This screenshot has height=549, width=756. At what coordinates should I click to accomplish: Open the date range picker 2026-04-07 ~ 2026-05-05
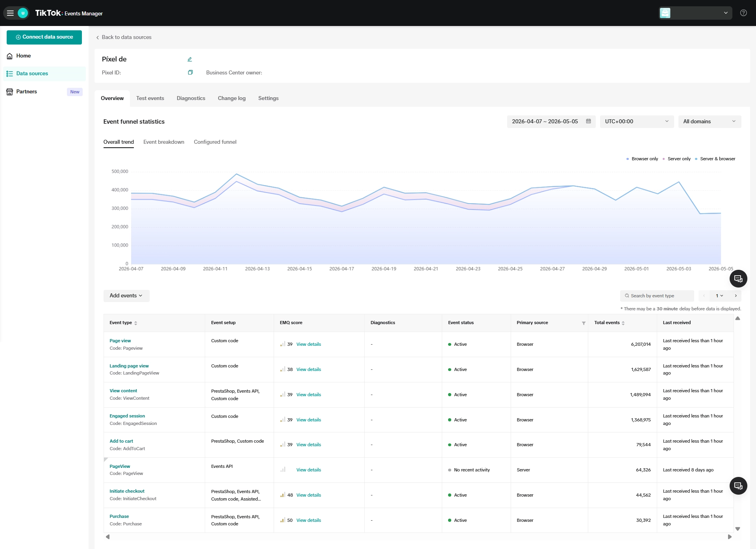(551, 121)
